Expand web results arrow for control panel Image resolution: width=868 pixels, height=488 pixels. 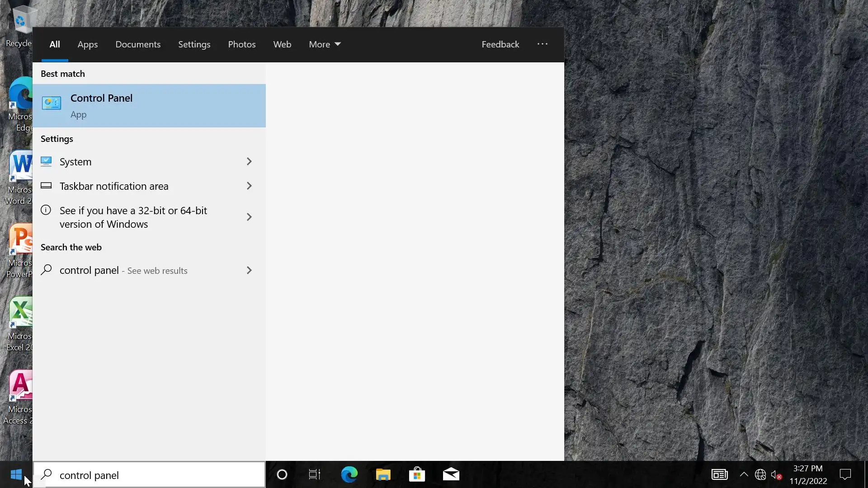[x=249, y=271]
